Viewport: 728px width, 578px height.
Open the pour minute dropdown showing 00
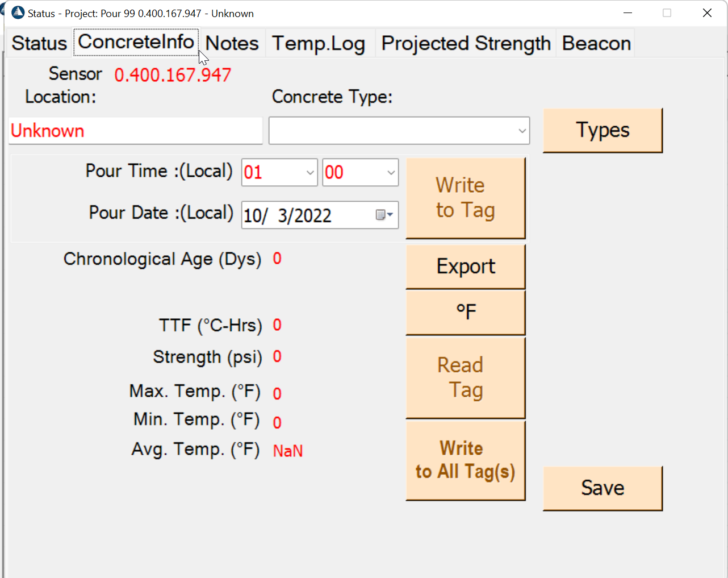tap(361, 172)
